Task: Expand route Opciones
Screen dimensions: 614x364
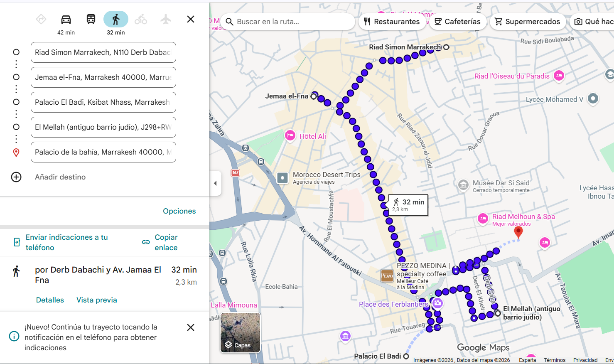Action: point(179,211)
